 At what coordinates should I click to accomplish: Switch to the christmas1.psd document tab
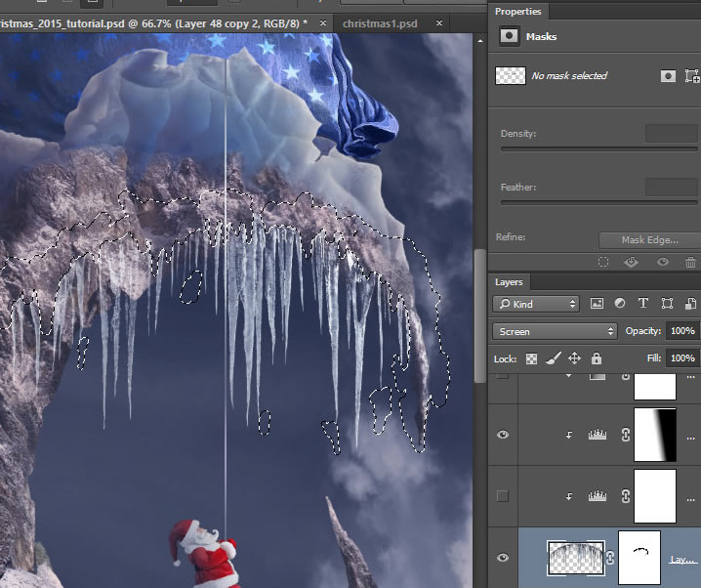[x=380, y=22]
